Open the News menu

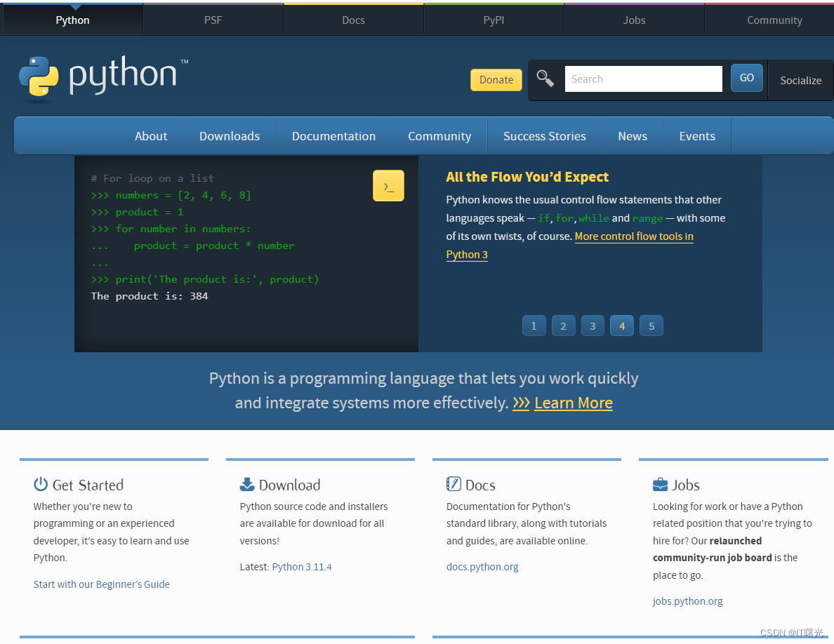633,136
